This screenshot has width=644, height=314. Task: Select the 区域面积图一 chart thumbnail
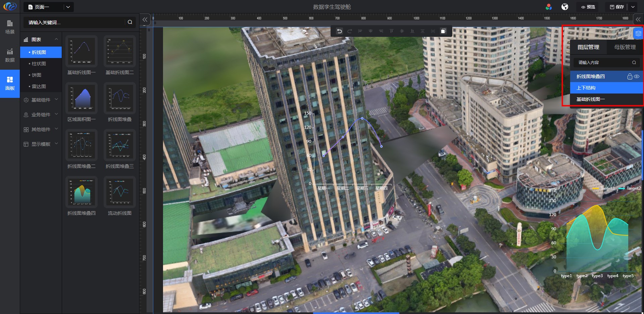(x=82, y=98)
